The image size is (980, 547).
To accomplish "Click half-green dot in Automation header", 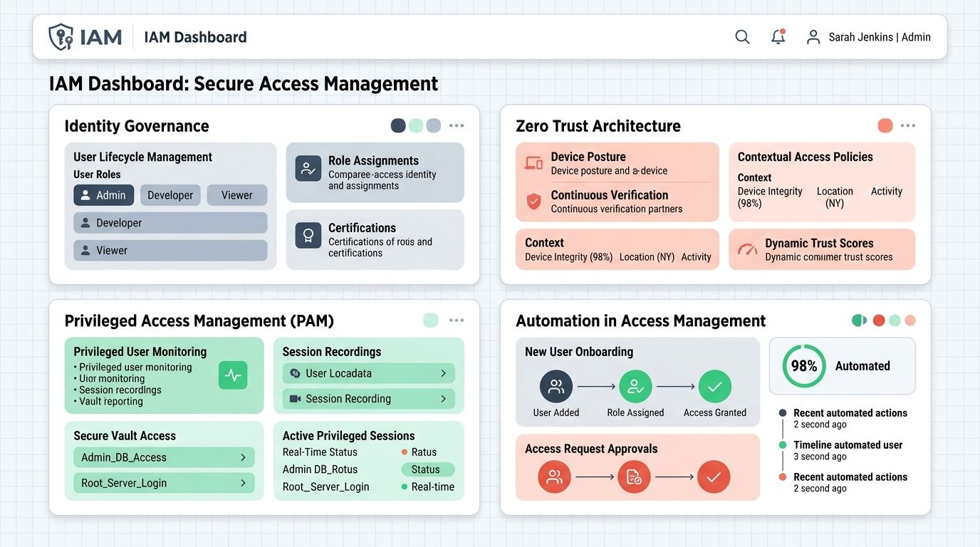I will (859, 321).
